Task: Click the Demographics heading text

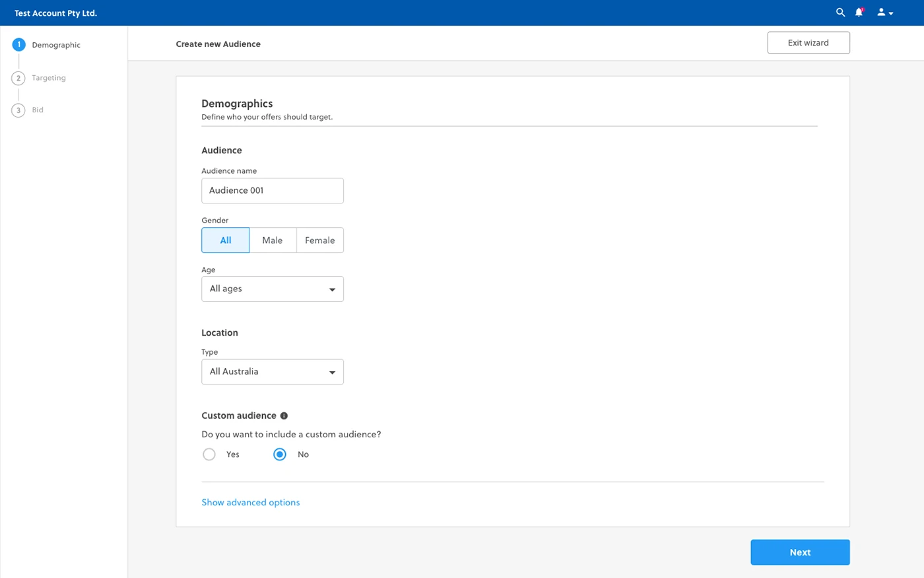Action: pyautogui.click(x=237, y=104)
